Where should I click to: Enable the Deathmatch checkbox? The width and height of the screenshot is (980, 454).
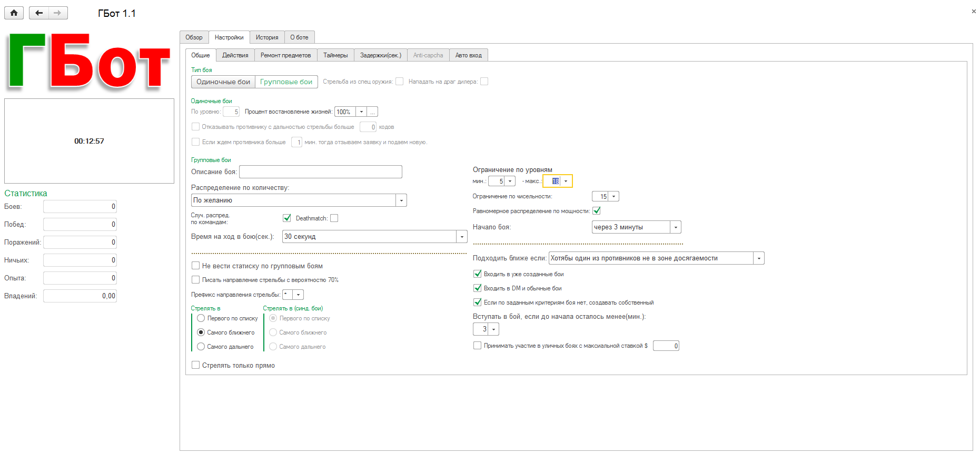tap(334, 218)
